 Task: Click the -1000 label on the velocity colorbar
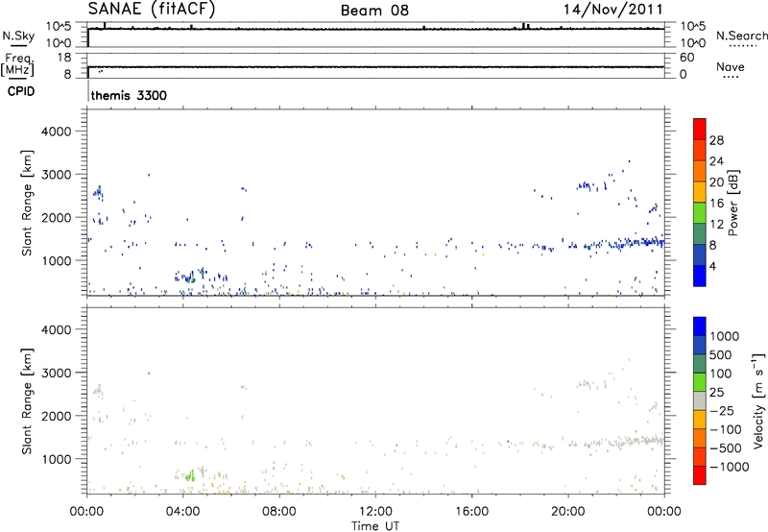click(730, 467)
